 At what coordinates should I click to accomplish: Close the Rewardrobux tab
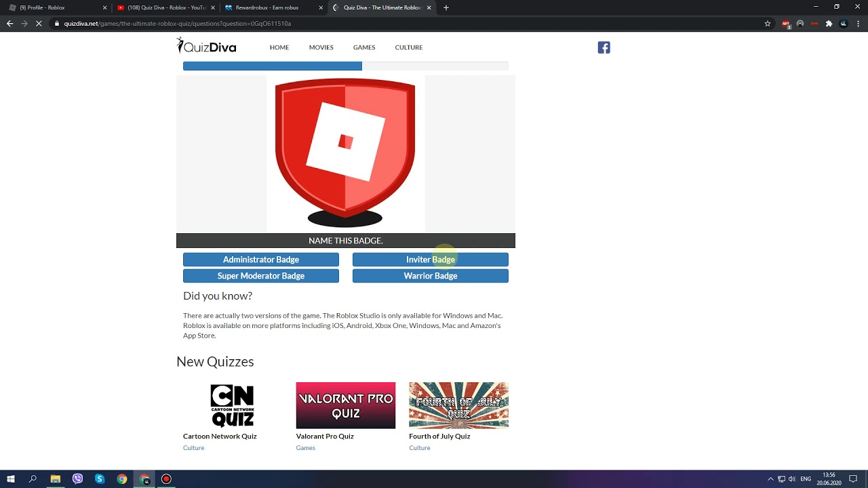tap(321, 7)
